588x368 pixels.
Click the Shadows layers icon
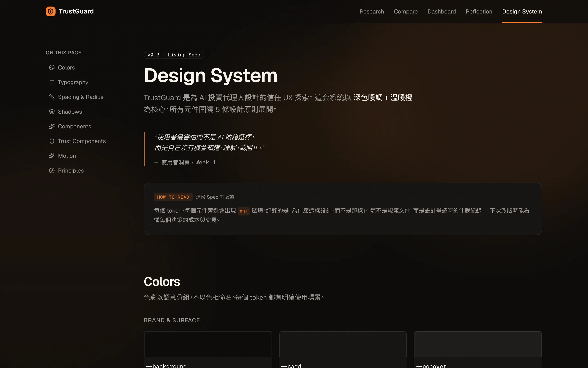(52, 112)
